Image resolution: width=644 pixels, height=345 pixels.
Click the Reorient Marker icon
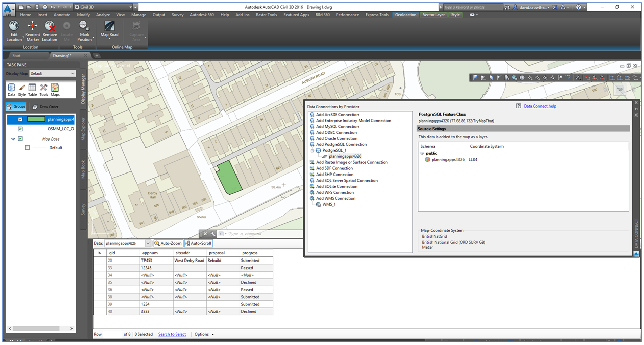[x=33, y=27]
